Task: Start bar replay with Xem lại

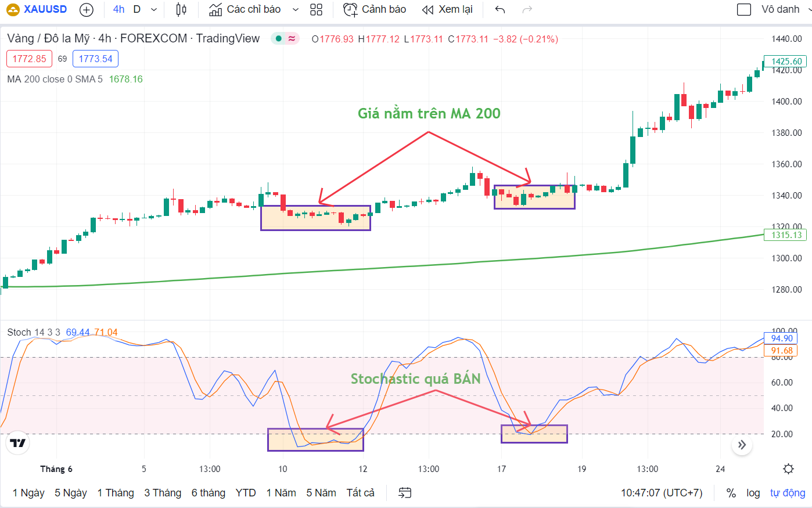Action: (x=447, y=9)
